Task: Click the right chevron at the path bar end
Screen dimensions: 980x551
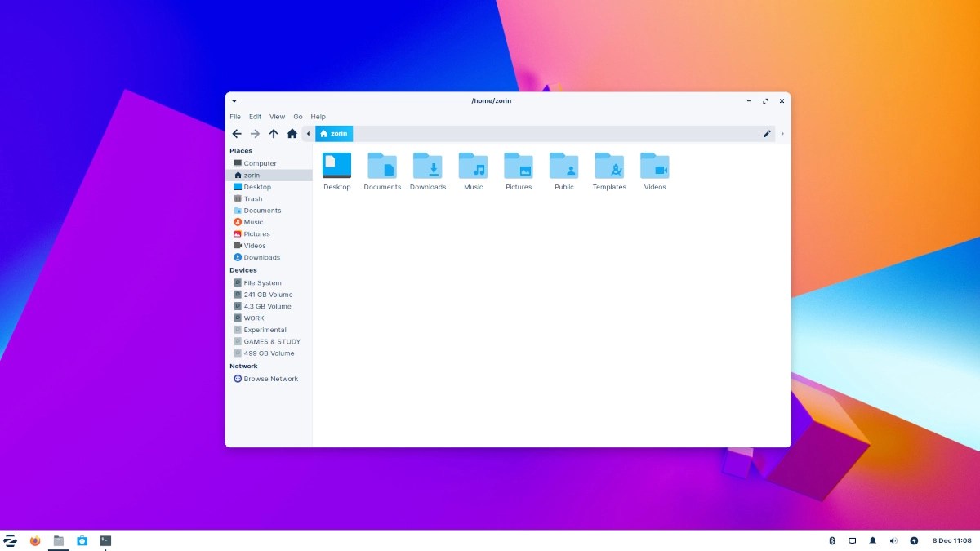Action: pos(782,133)
